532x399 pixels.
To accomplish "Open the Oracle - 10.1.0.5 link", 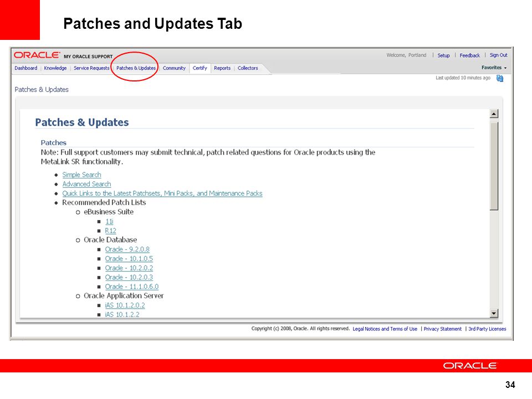I will coord(129,259).
